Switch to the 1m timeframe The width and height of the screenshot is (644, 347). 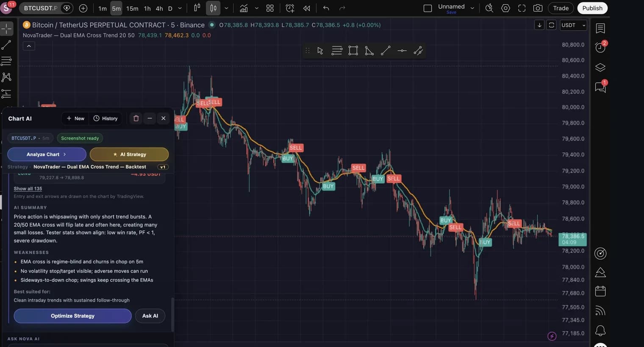103,8
